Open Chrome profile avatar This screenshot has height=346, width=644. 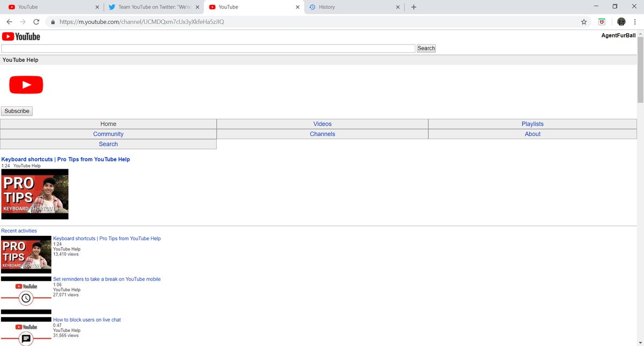point(621,22)
